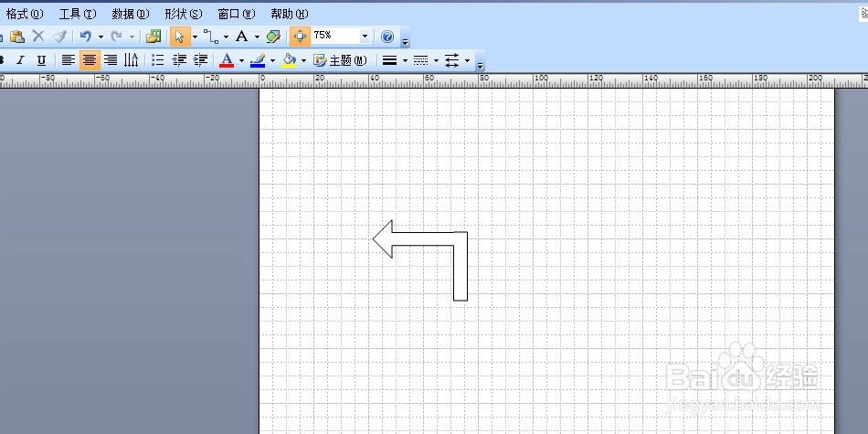Click the Redo arrow icon
Viewport: 868px width, 434px height.
tap(116, 37)
